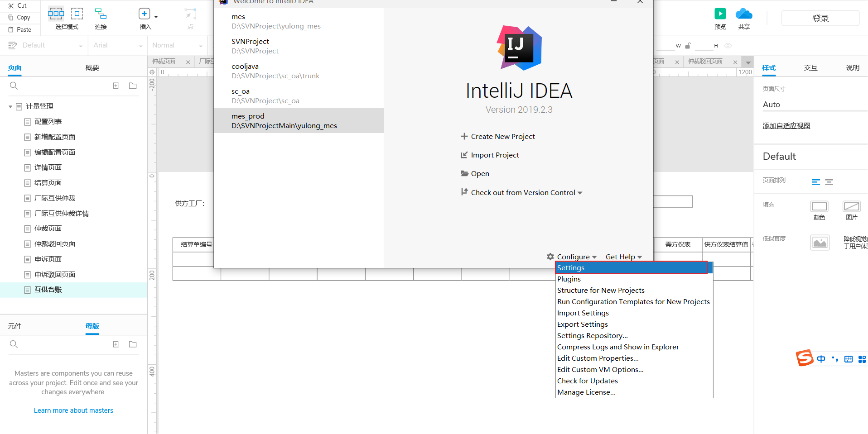Close the first 仲裁页面 canvas tab
Viewport: 868px width, 434px height.
tap(188, 62)
